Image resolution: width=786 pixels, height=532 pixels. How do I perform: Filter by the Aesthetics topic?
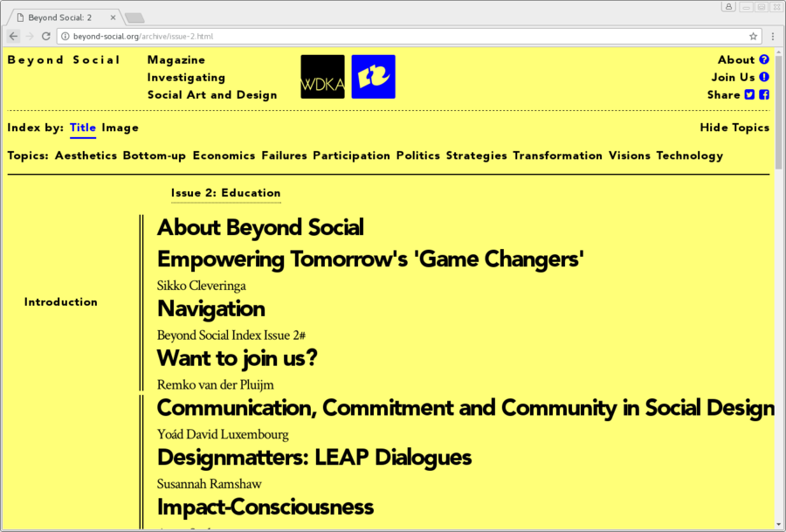tap(86, 156)
